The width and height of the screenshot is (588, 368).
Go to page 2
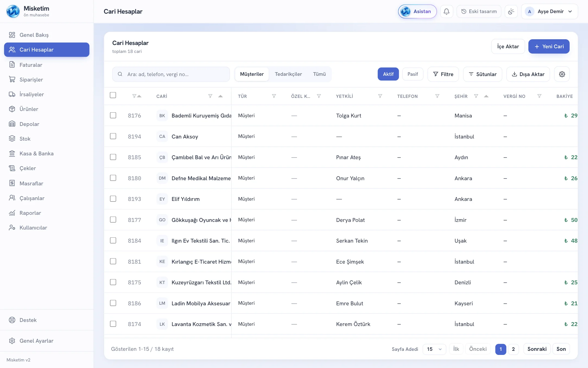point(513,349)
